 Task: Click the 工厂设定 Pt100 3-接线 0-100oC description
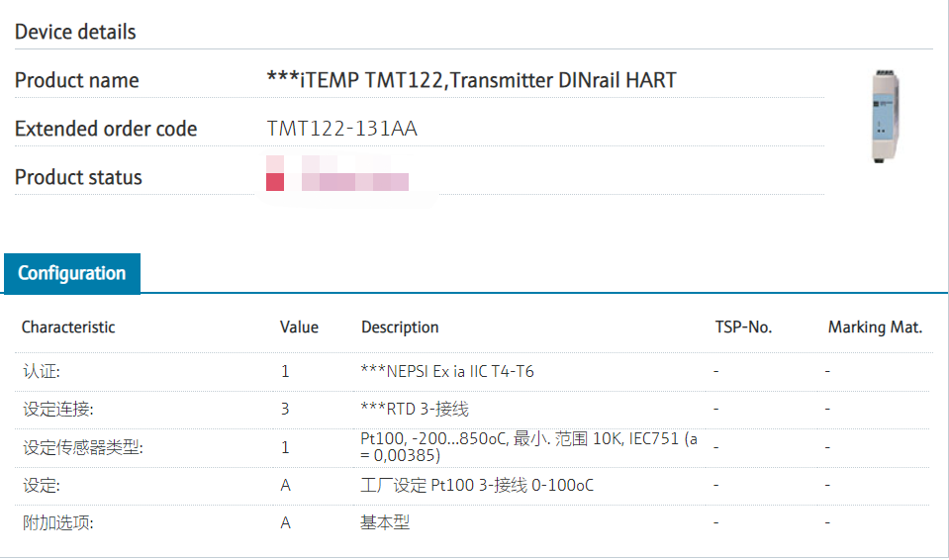(477, 486)
